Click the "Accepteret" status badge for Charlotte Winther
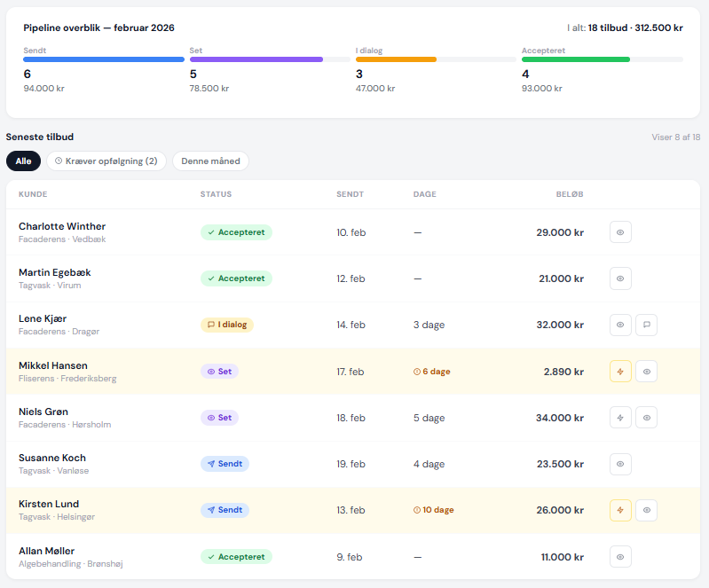Screen dimensions: 709x588 pos(236,232)
